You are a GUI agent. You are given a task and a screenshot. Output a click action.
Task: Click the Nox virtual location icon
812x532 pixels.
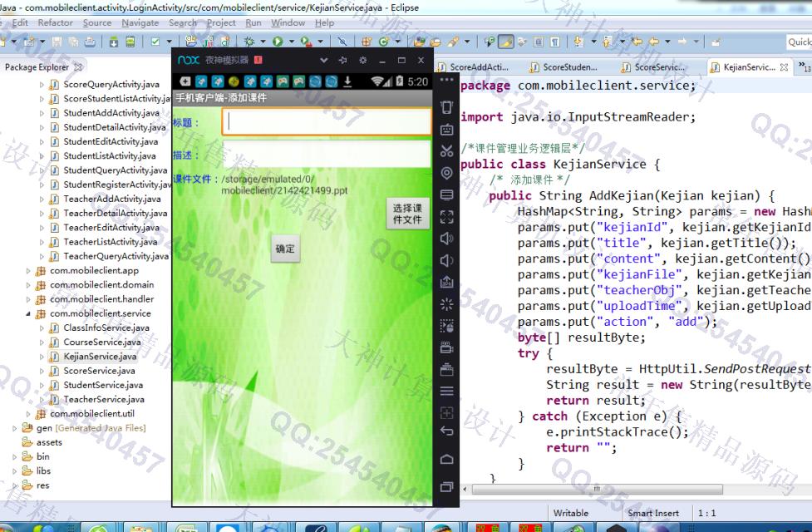pos(446,173)
